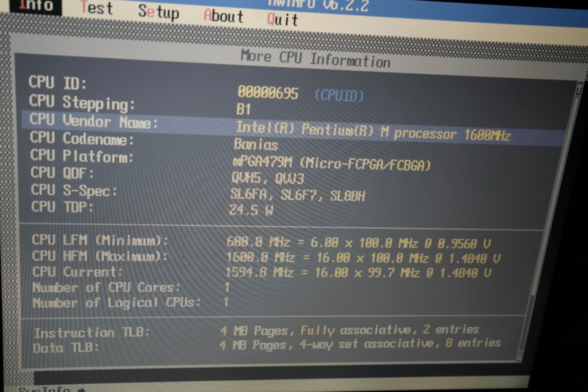Viewport: 588px width, 392px height.
Task: Select the CPU ID value '00000695'
Action: click(x=268, y=92)
